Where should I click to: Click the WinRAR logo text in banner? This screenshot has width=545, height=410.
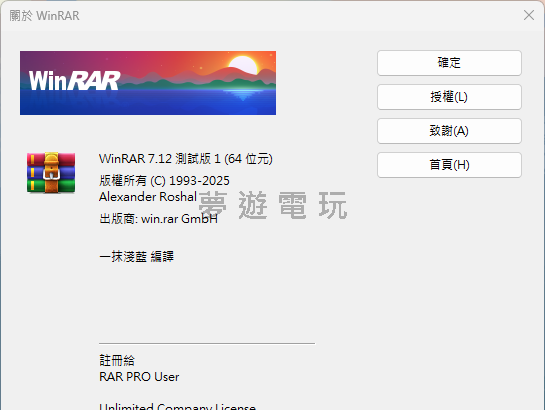click(x=74, y=81)
